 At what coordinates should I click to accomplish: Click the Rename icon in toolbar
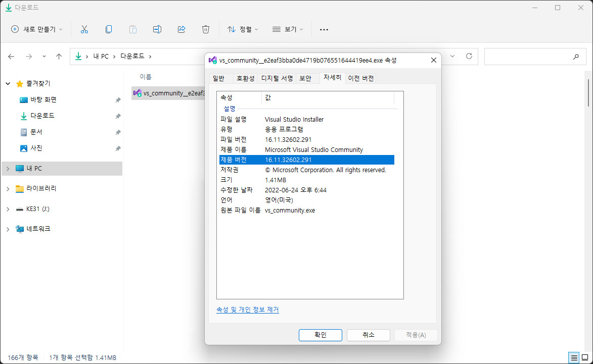(x=157, y=29)
